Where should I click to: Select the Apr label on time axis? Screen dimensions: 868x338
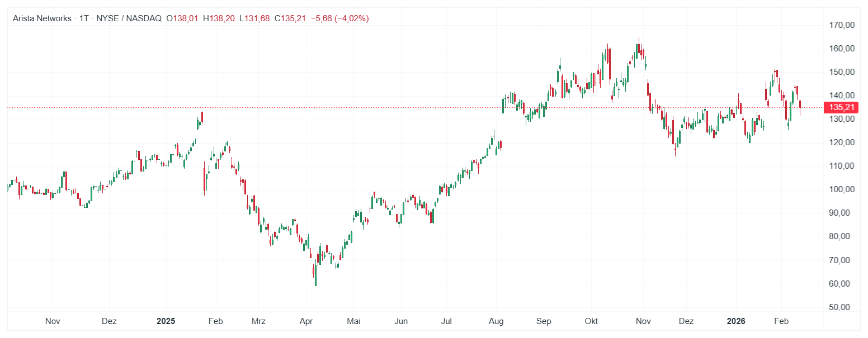(x=305, y=321)
